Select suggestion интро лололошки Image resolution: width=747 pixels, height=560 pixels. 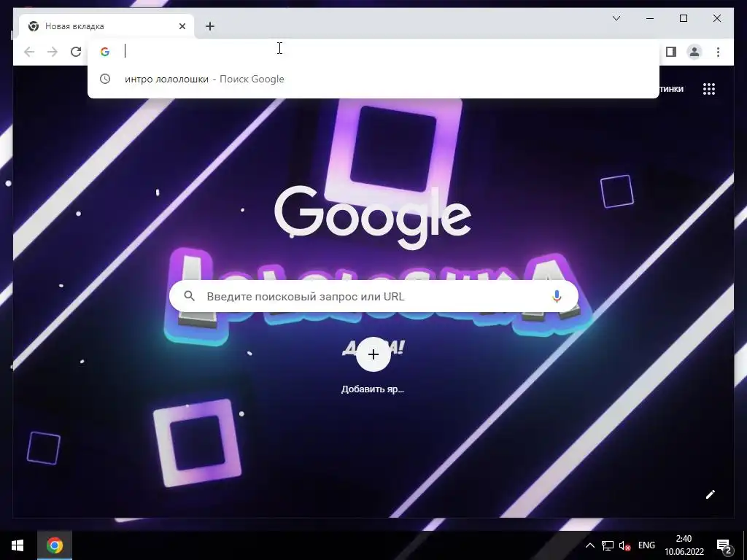point(373,79)
